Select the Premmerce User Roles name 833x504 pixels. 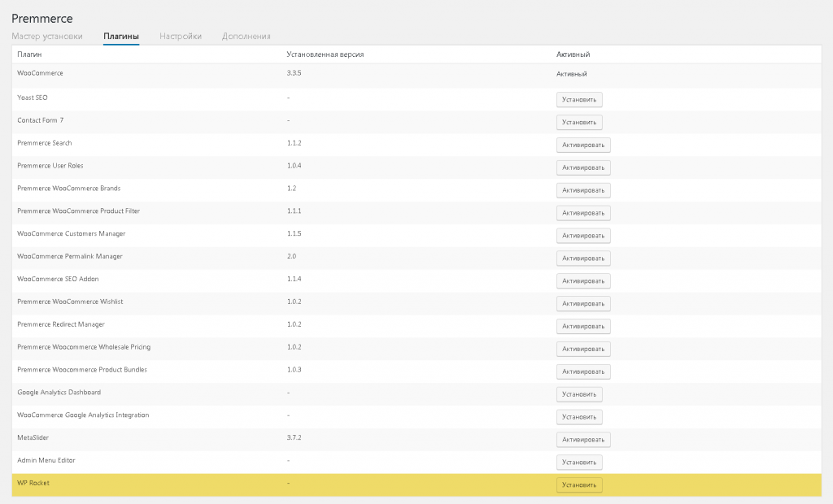[x=50, y=166]
